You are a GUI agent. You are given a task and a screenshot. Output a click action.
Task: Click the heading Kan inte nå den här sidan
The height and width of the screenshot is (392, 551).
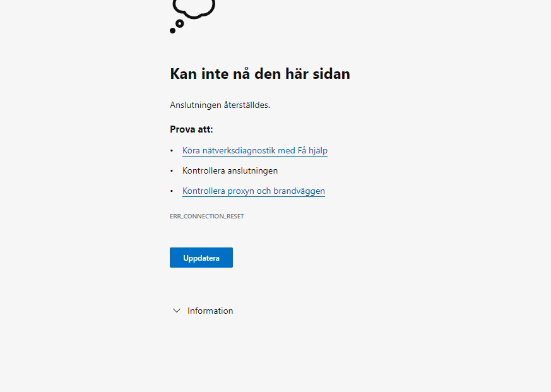259,74
